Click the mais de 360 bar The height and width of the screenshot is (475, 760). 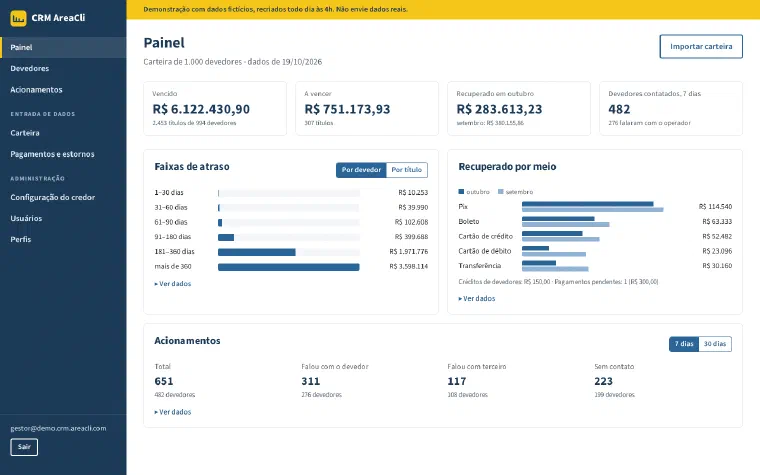click(288, 267)
